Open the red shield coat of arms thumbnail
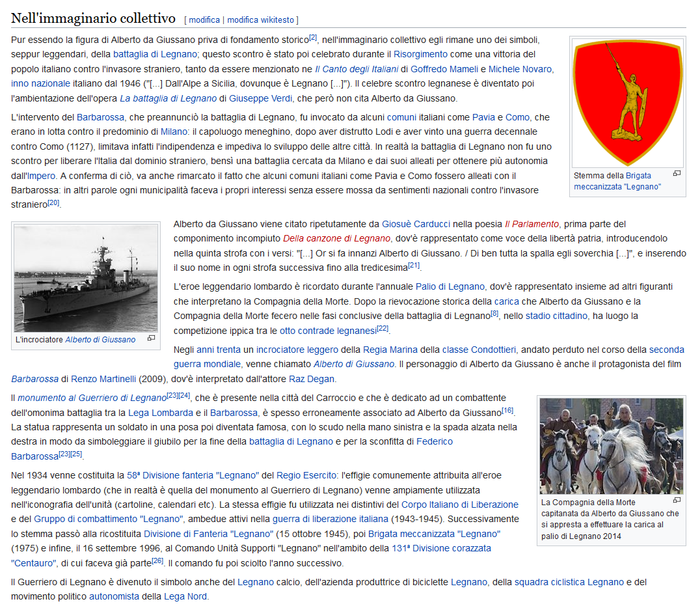 coord(628,102)
